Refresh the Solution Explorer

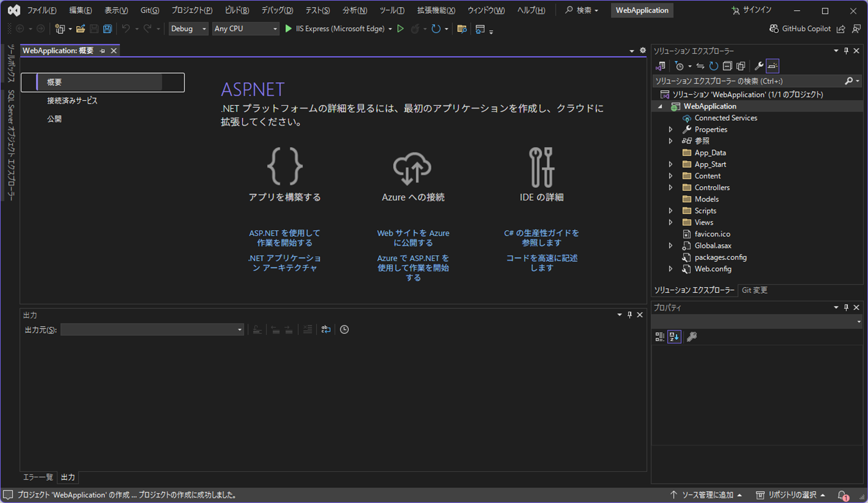(x=713, y=66)
